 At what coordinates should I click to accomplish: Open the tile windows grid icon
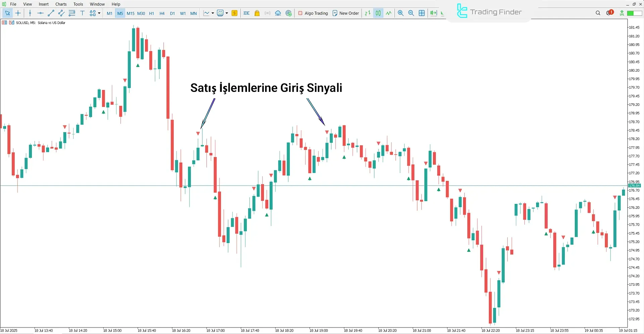click(422, 13)
